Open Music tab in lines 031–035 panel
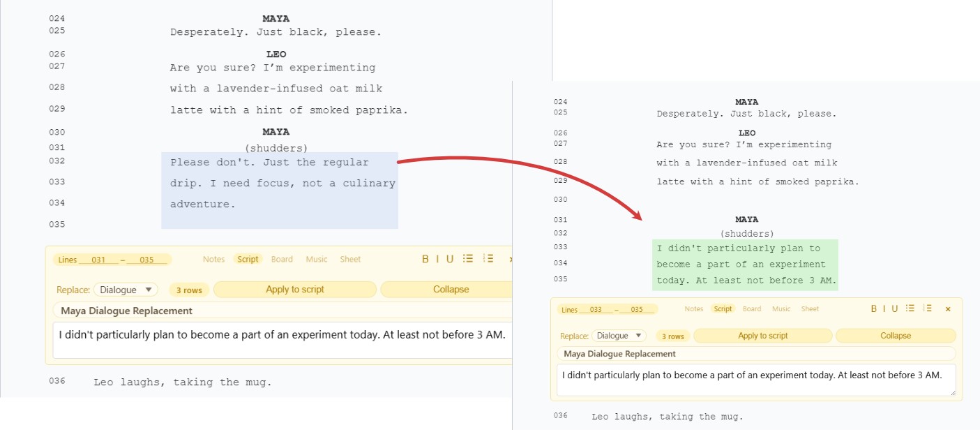This screenshot has width=980, height=432. (x=317, y=259)
